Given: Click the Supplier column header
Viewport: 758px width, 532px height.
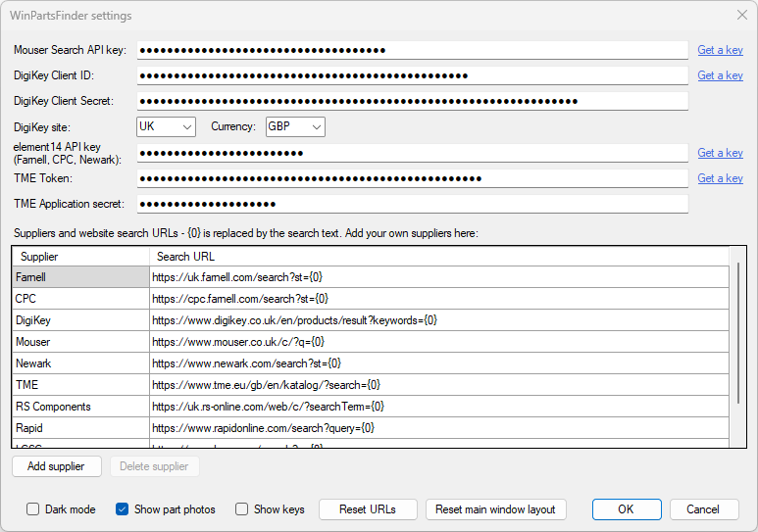Looking at the screenshot, I should click(80, 257).
